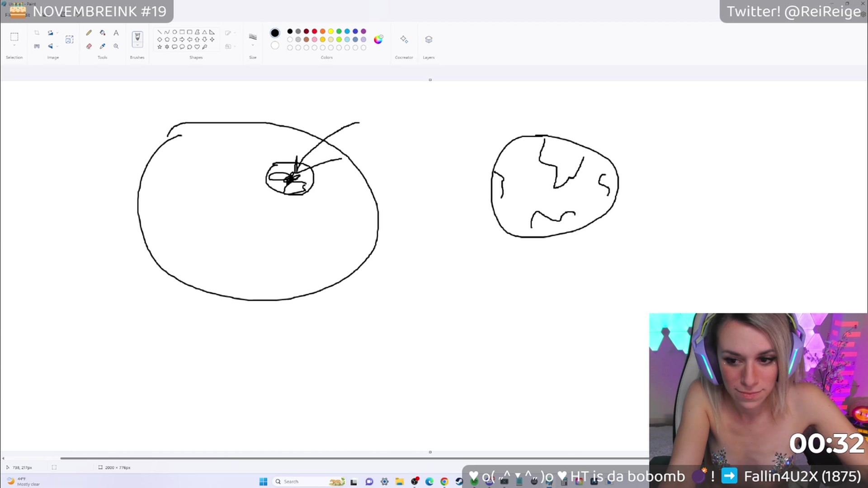The height and width of the screenshot is (488, 868).
Task: Choose the Heart shape
Action: click(x=197, y=47)
